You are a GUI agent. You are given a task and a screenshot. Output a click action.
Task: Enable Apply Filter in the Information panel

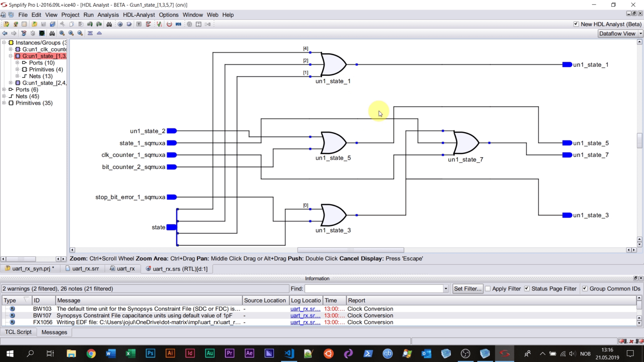coord(488,288)
